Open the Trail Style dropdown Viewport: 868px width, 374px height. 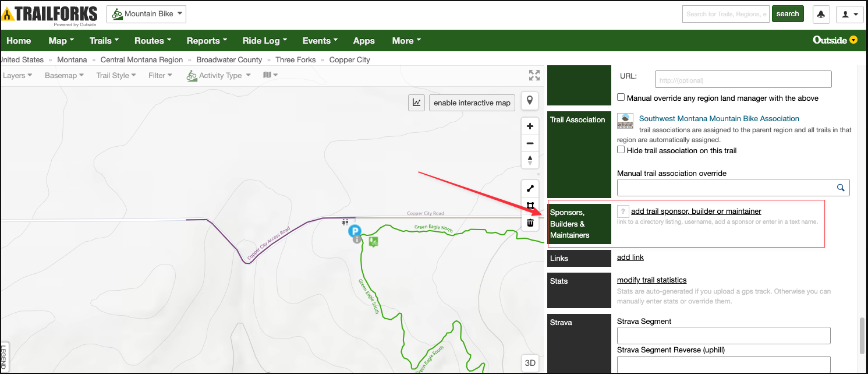tap(116, 75)
